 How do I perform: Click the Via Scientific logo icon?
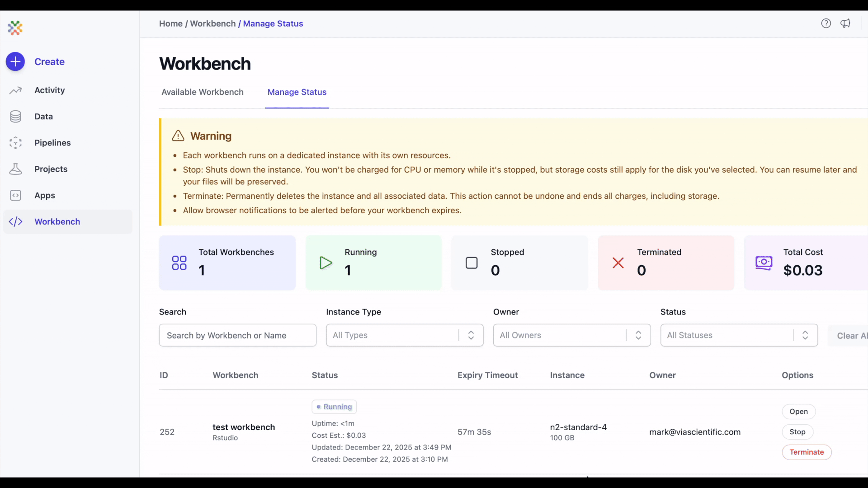15,28
